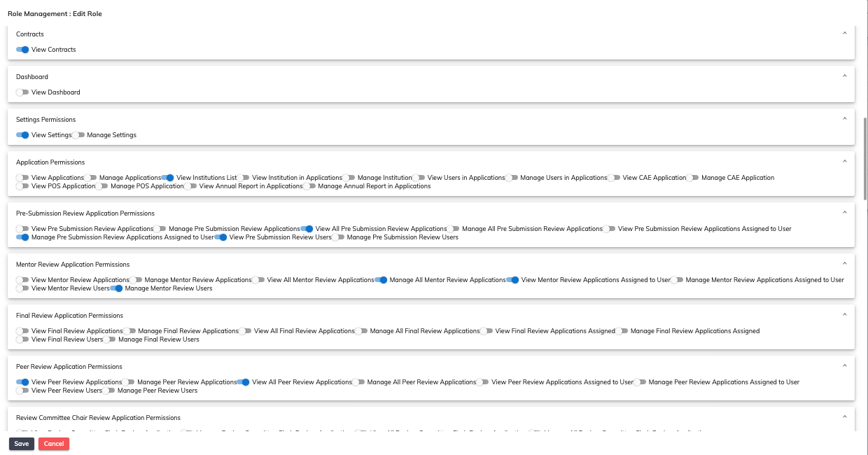Collapse Pre-Submission Review Application Permissions section
The width and height of the screenshot is (868, 455).
844,213
